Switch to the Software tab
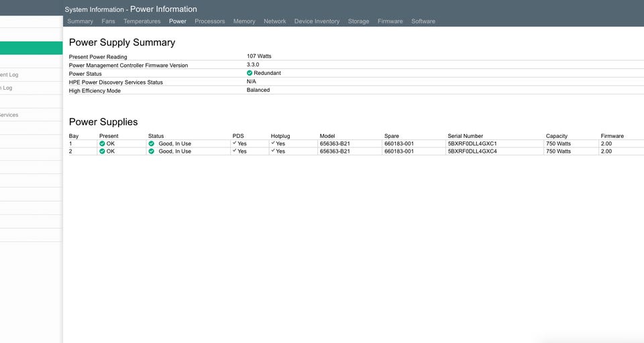 click(423, 21)
